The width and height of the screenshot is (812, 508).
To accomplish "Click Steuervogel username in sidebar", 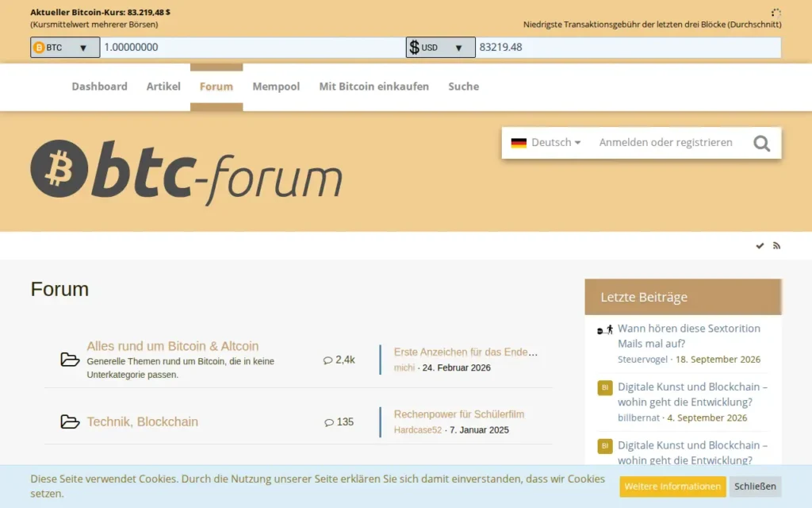I will (642, 360).
